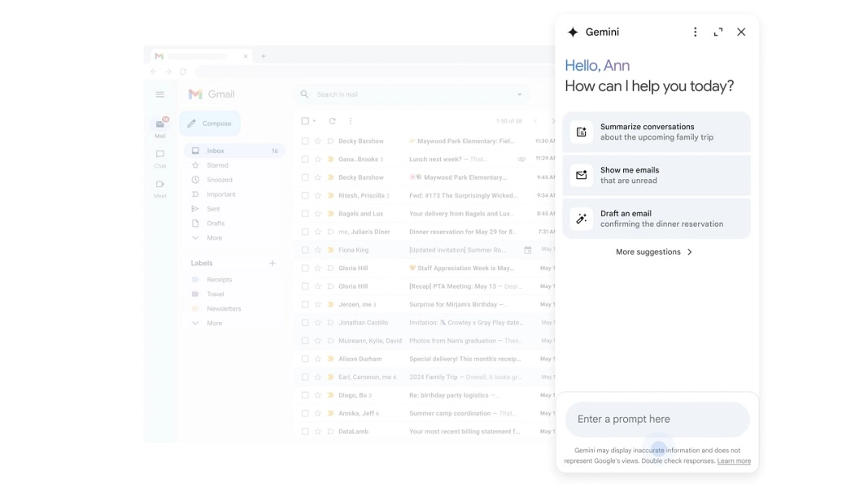Screen dimensions: 868x488
Task: Open the Meet section in sidebar
Action: (x=160, y=189)
